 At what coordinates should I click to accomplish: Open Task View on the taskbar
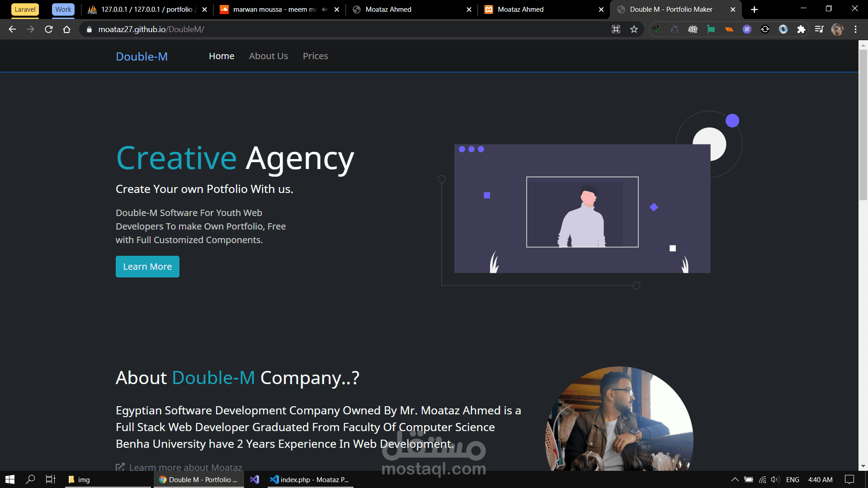coord(51,479)
